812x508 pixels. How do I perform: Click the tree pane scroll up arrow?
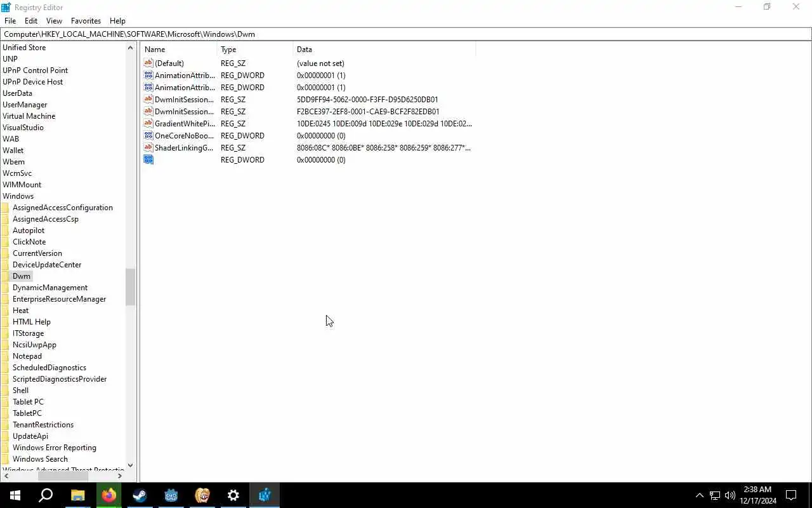tap(130, 48)
